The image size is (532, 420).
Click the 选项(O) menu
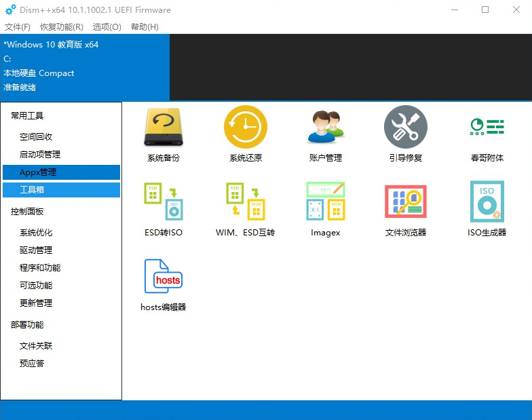[107, 27]
